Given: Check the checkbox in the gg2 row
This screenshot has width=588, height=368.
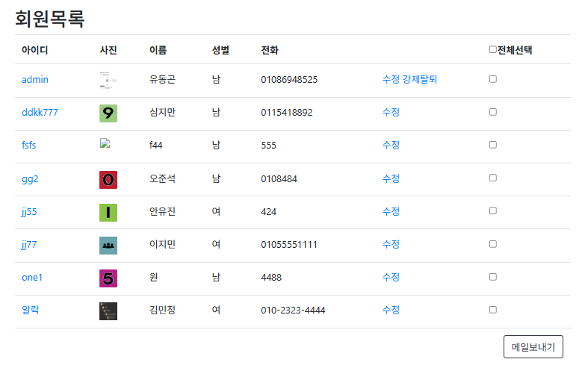Looking at the screenshot, I should [x=493, y=178].
